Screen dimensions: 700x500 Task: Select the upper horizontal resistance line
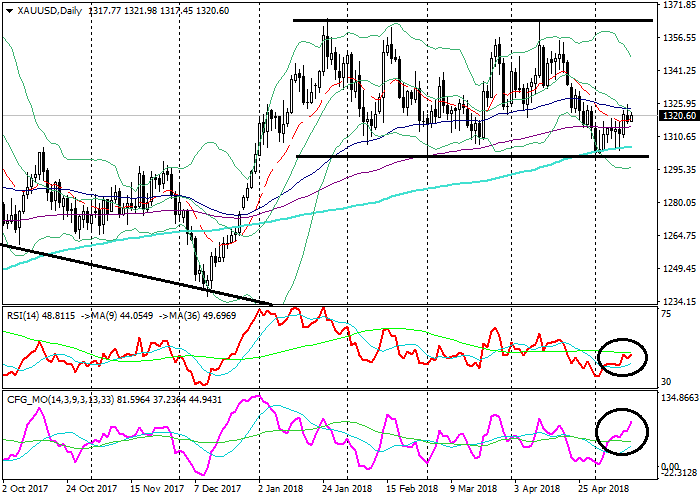coord(470,20)
